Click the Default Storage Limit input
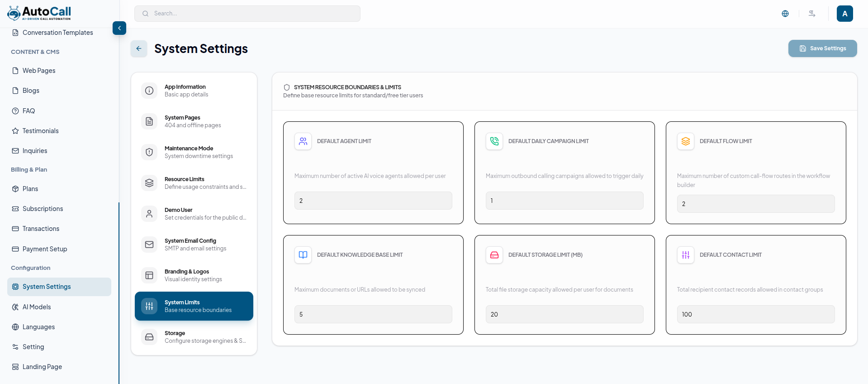Image resolution: width=868 pixels, height=384 pixels. pyautogui.click(x=564, y=314)
